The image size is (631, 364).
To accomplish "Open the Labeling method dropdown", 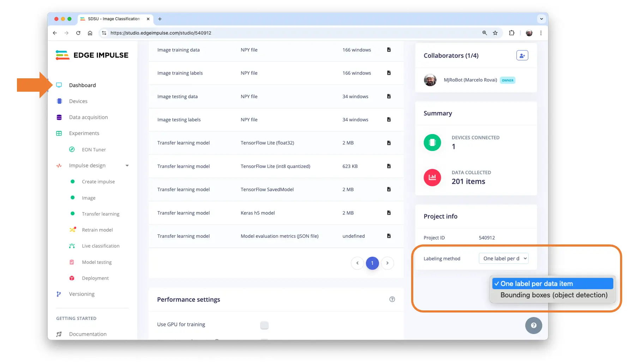I will (503, 259).
